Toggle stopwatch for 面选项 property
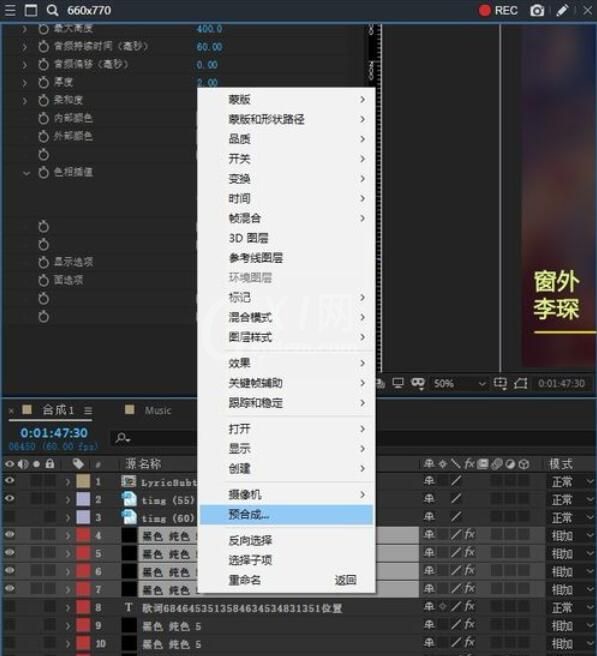The height and width of the screenshot is (656, 597). point(44,280)
